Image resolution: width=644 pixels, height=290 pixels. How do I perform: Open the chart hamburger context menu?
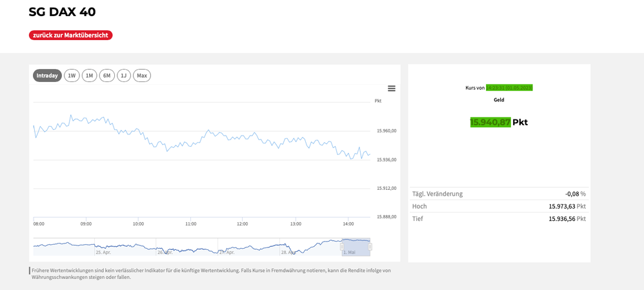[x=391, y=88]
